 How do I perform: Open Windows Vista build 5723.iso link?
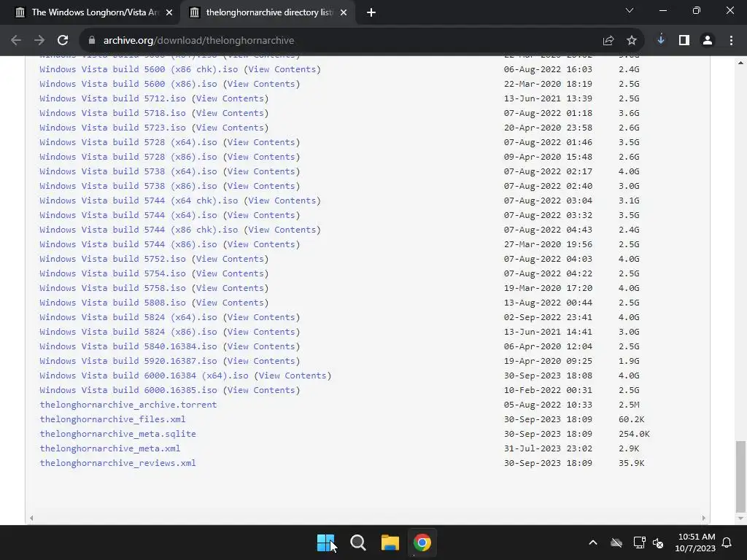[x=112, y=128]
